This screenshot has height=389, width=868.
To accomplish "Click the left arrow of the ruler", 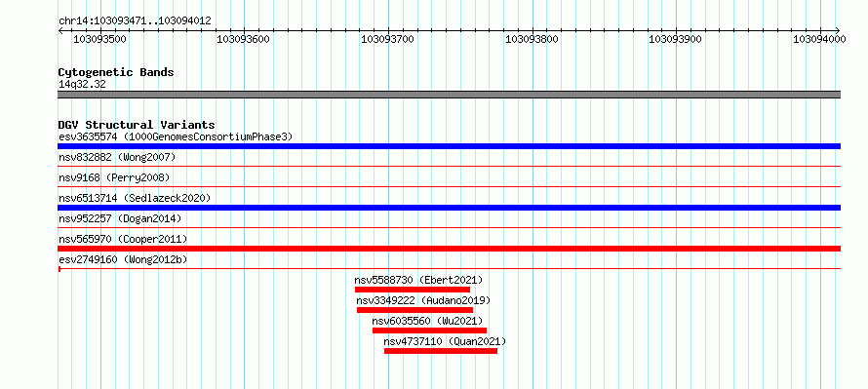I will coord(60,30).
